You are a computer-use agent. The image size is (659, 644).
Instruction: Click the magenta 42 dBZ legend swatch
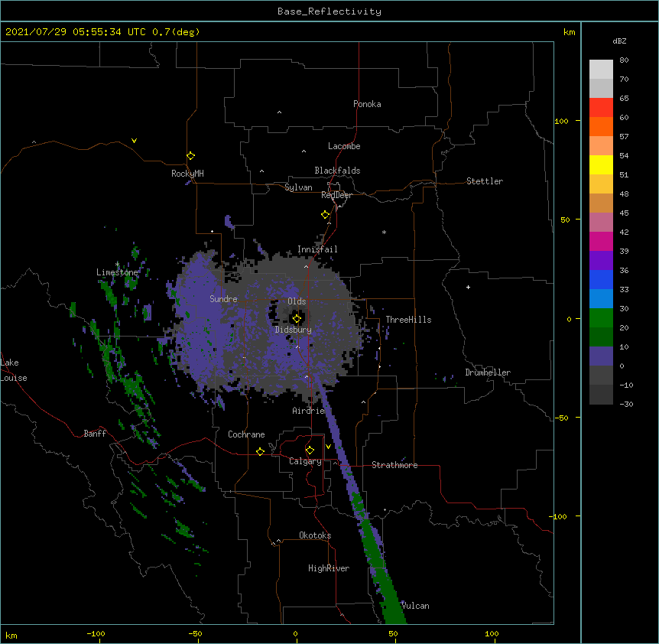tap(601, 241)
